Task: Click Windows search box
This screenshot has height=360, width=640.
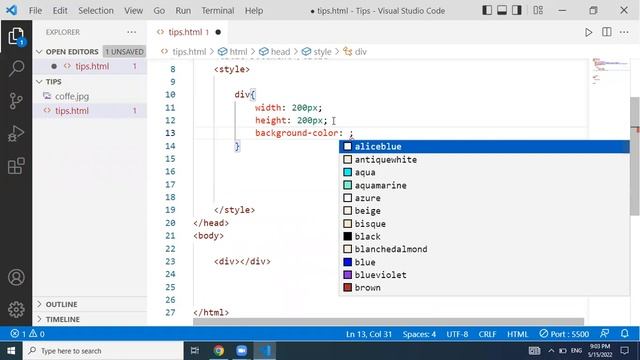Action: click(103, 351)
